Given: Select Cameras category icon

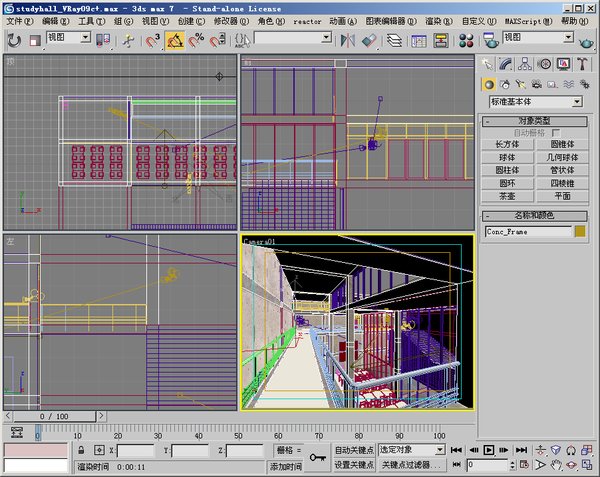Looking at the screenshot, I should [536, 85].
